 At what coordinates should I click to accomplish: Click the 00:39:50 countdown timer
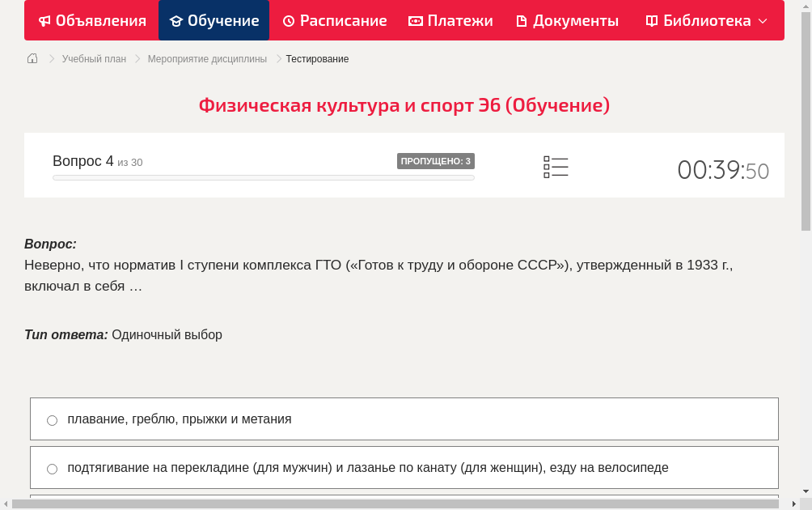pos(723,170)
